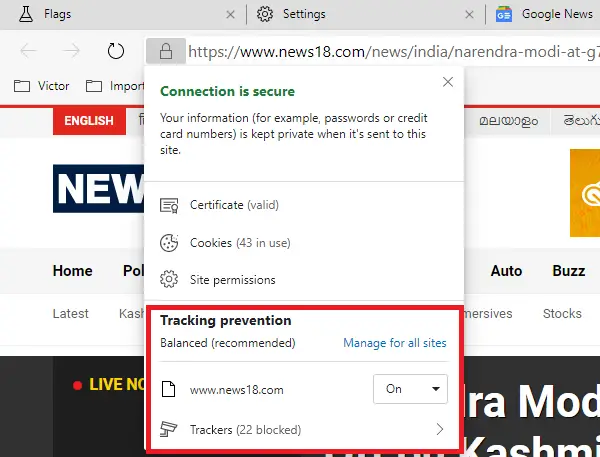
Task: Click the Trackers camera icon
Action: pos(168,429)
